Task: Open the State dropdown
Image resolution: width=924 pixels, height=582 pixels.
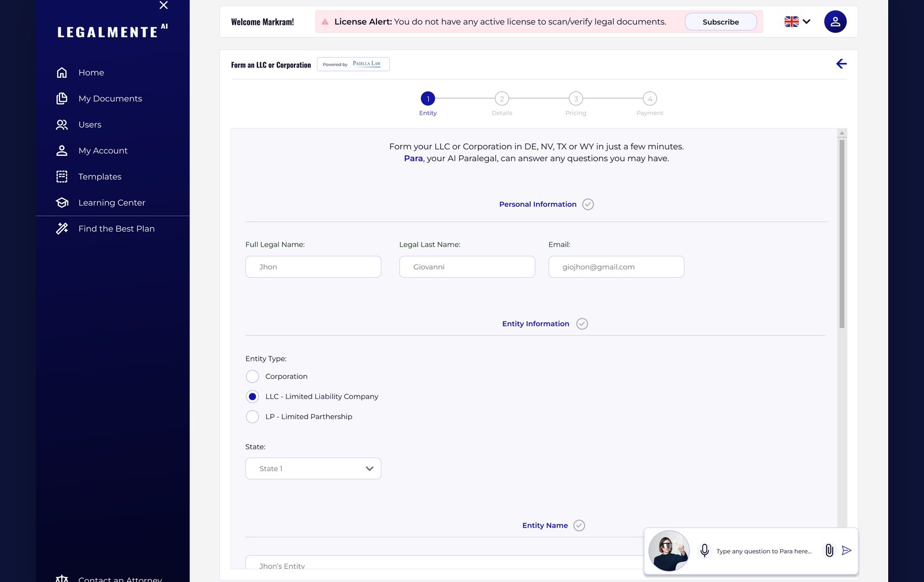Action: 313,469
